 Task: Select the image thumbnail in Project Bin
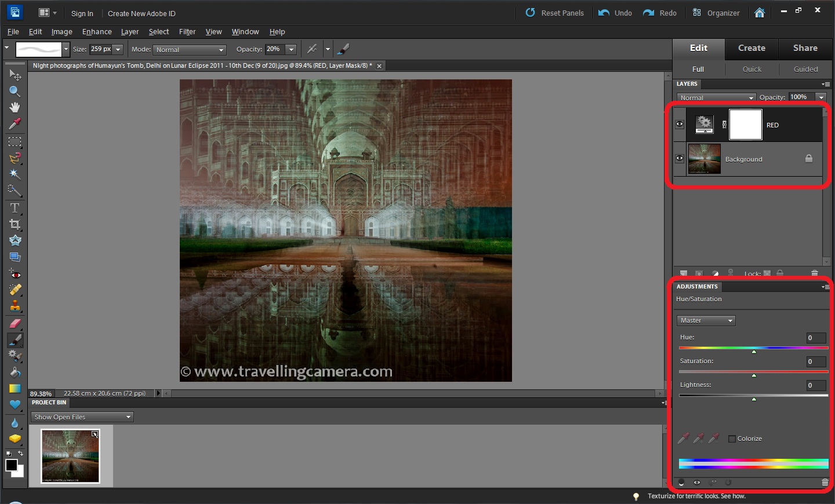click(71, 456)
